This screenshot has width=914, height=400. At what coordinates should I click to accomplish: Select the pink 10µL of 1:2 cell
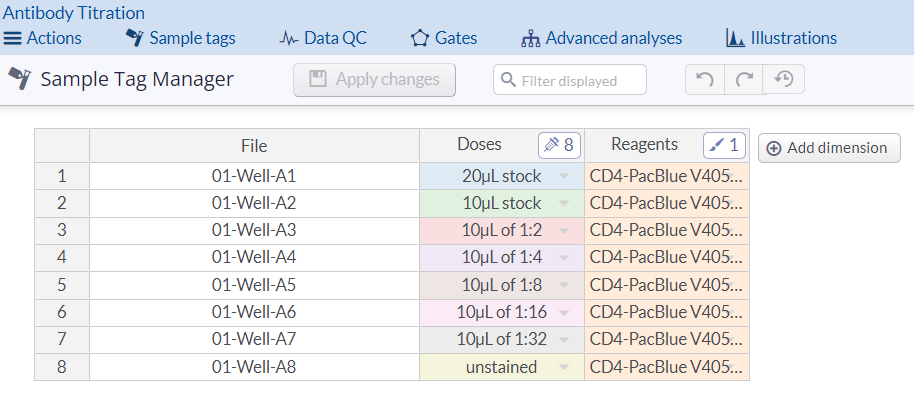(x=500, y=231)
